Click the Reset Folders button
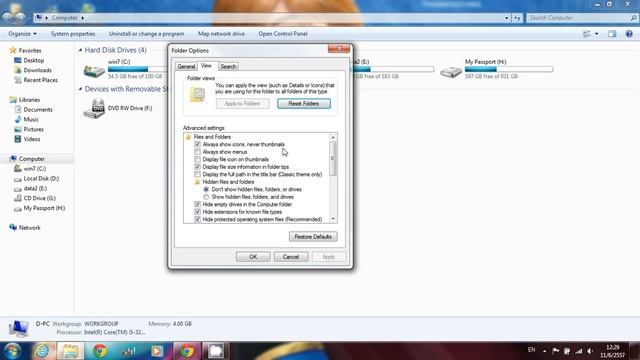This screenshot has width=640, height=360. point(304,104)
